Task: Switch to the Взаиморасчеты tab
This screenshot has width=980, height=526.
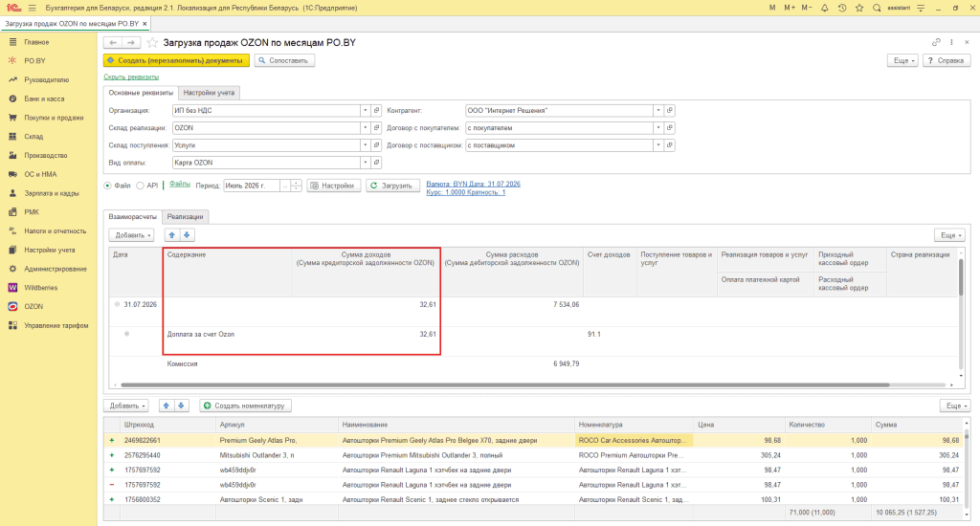Action: point(132,217)
